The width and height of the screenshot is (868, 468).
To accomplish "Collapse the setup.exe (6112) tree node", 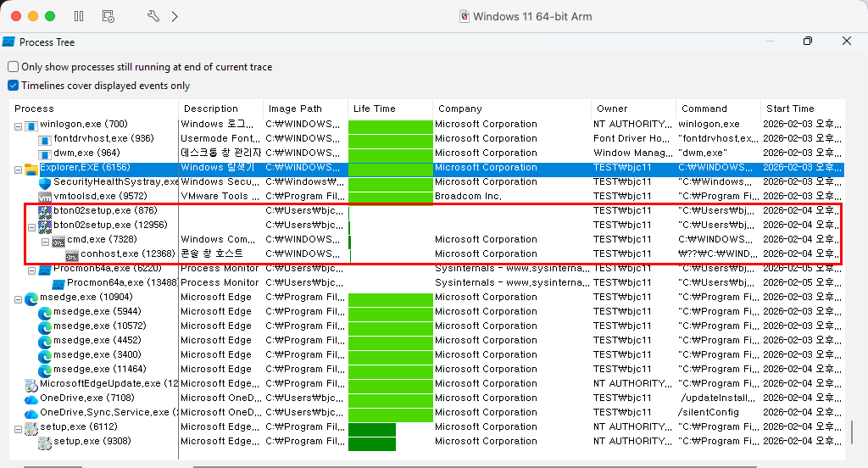I will pos(19,427).
